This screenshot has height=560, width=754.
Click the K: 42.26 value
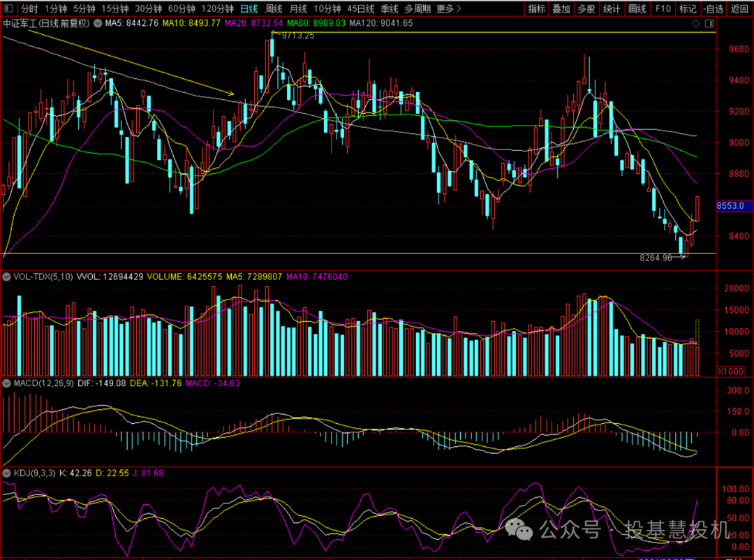pyautogui.click(x=75, y=473)
